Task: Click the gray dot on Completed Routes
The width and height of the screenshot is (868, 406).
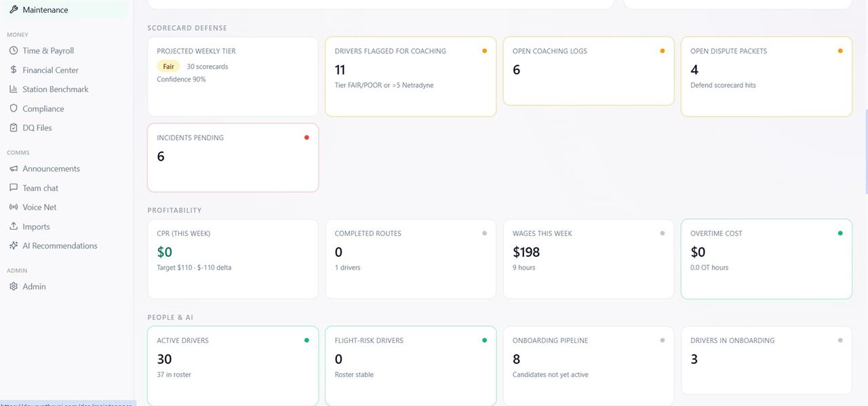Action: (484, 233)
